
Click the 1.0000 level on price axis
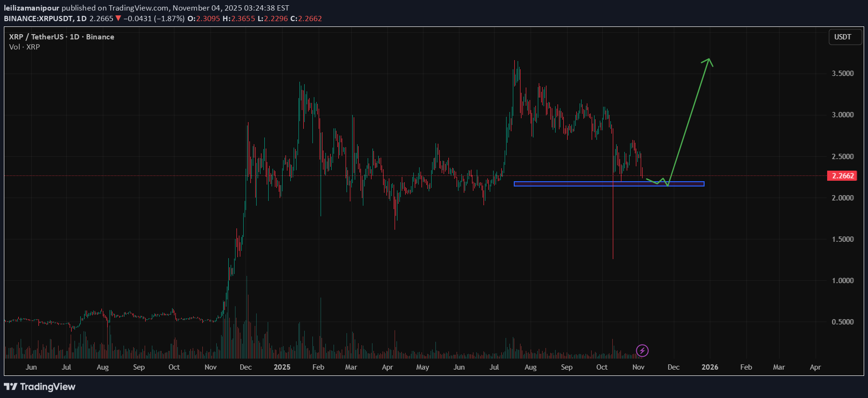[843, 281]
